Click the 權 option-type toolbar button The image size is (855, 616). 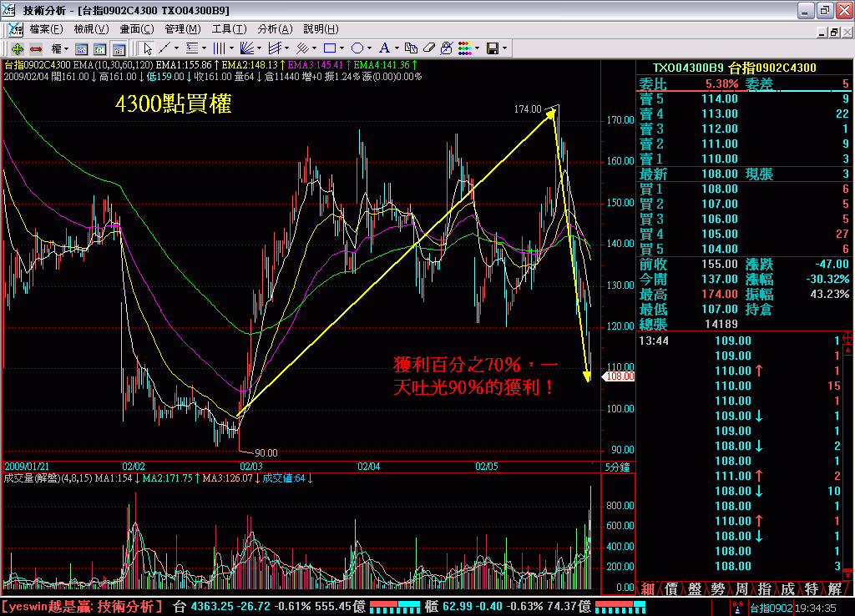click(56, 49)
